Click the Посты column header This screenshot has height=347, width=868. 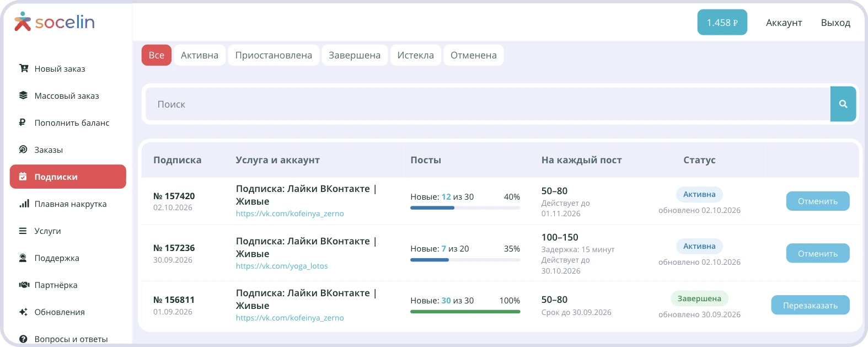pyautogui.click(x=426, y=160)
